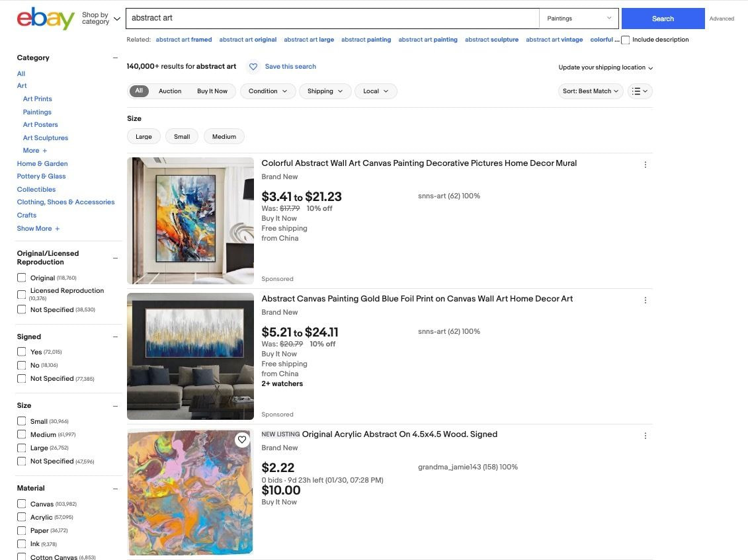The width and height of the screenshot is (748, 560).
Task: Collapse the Category section with minus icon
Action: coord(115,58)
